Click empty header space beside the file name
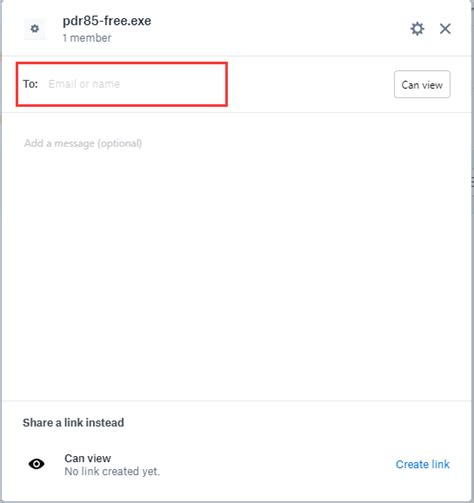 (280, 29)
